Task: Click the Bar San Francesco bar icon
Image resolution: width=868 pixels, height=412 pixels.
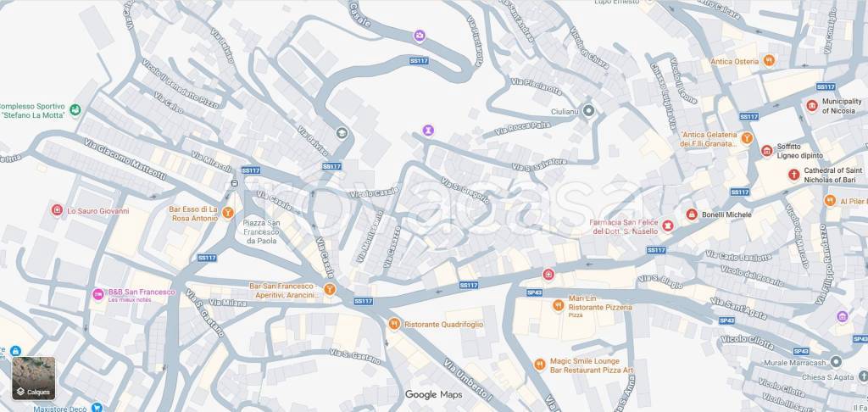Action: tap(330, 289)
